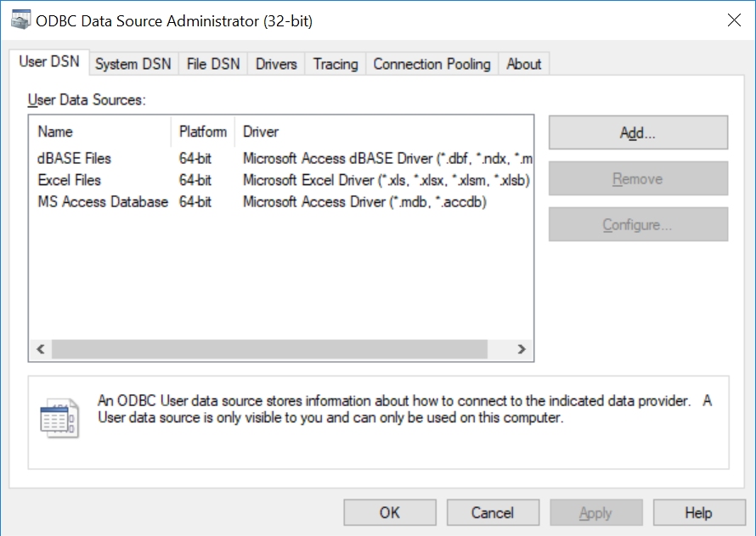Click the Remove button

click(x=638, y=179)
